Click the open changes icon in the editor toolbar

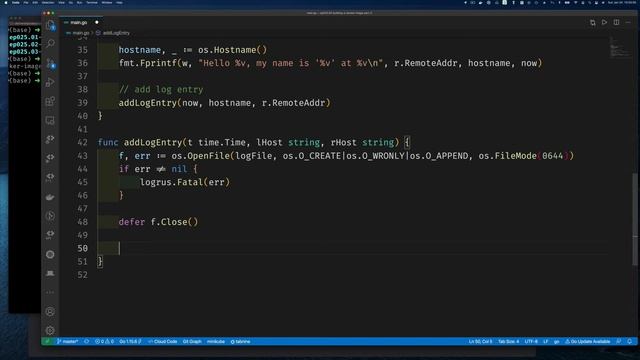593,22
